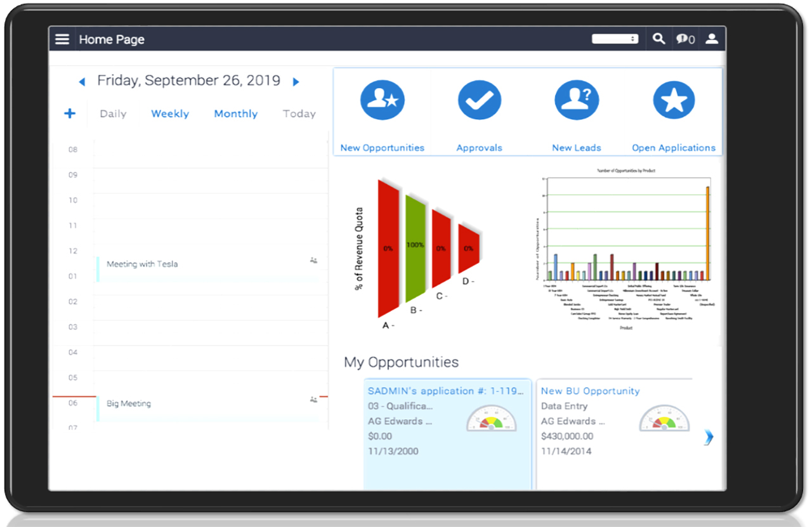Image resolution: width=812 pixels, height=527 pixels.
Task: Click the tall orange bar in product chart
Action: coord(707,233)
